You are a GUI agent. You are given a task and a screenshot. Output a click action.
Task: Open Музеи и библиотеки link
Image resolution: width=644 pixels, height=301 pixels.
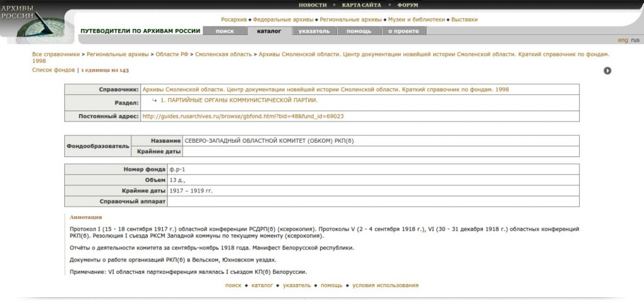416,19
